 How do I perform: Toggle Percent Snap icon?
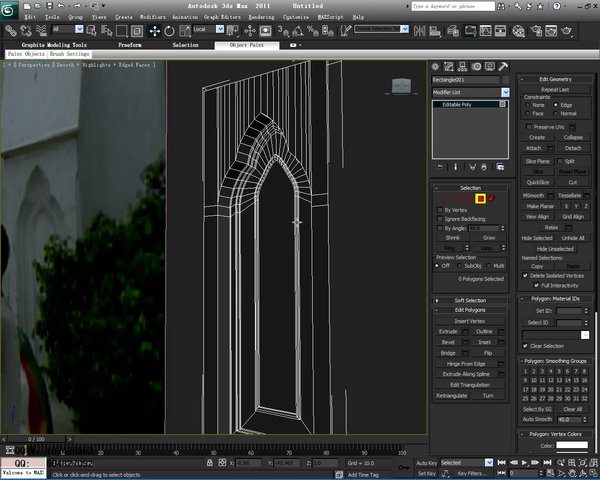(x=313, y=31)
